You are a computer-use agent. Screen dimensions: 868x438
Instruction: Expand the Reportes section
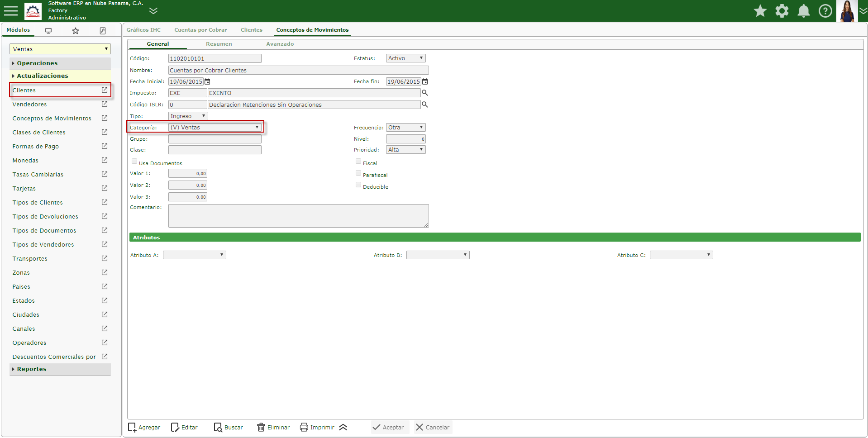32,369
